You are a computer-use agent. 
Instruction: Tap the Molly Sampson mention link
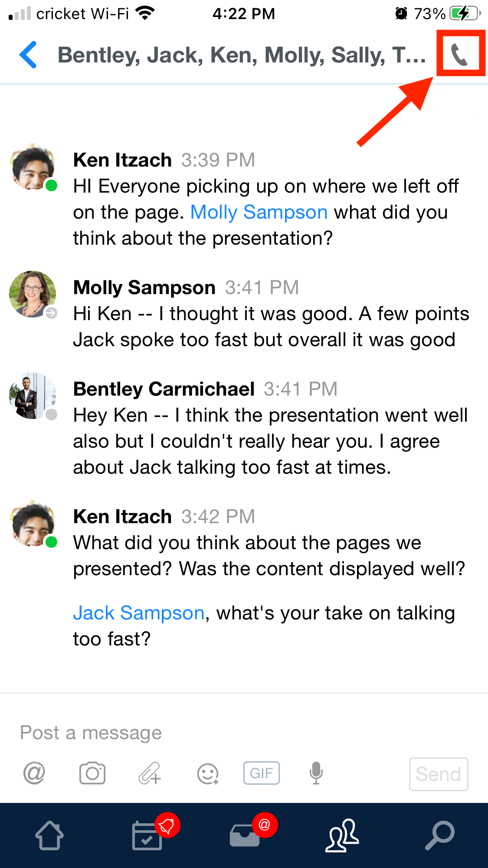click(259, 212)
